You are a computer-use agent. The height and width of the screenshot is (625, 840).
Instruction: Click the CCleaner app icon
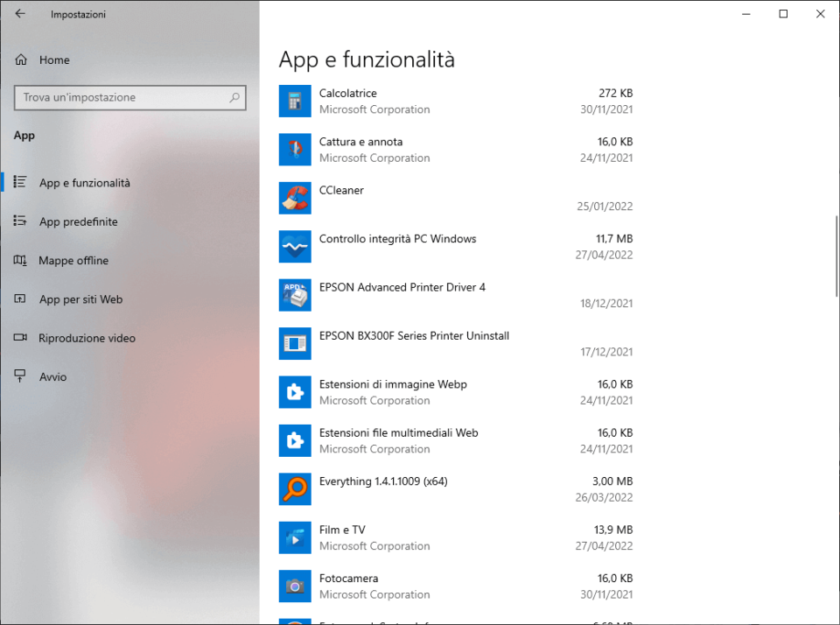295,198
